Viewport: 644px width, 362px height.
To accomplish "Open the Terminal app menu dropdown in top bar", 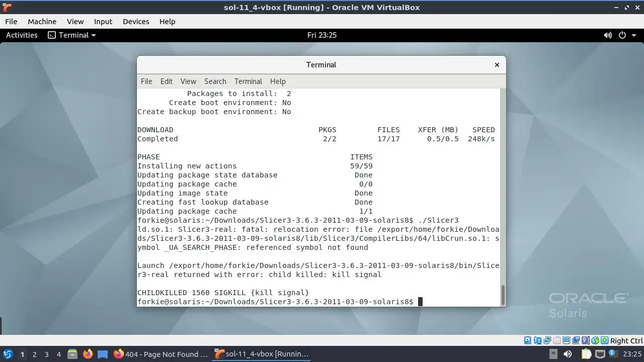I will pos(71,35).
